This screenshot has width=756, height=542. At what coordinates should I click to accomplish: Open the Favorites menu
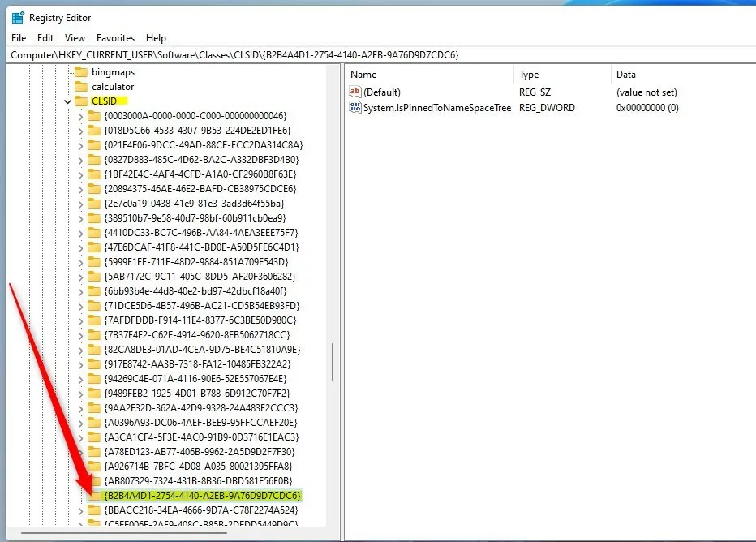[115, 37]
